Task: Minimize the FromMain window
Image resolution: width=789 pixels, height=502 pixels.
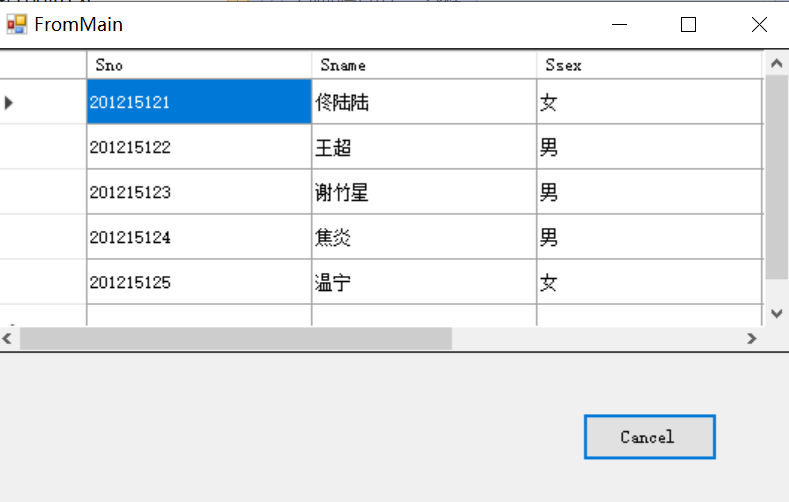Action: click(619, 24)
